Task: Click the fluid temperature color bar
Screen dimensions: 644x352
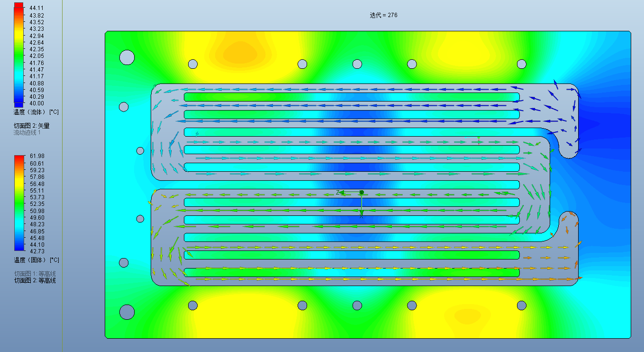Action: [18, 52]
